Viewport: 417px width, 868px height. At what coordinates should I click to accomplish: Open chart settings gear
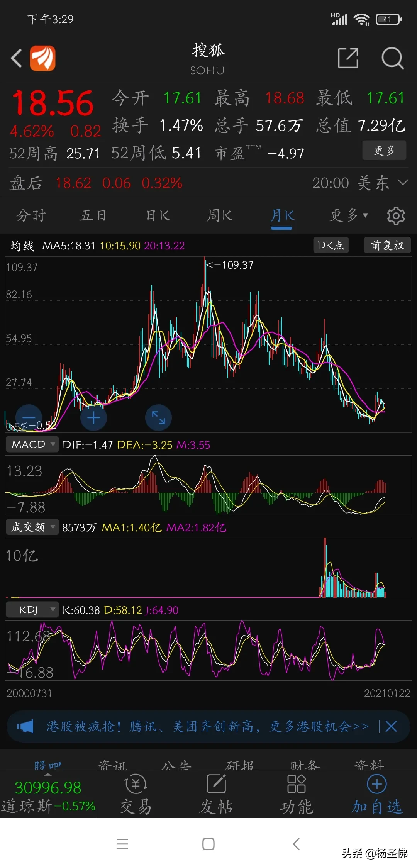coord(396,215)
